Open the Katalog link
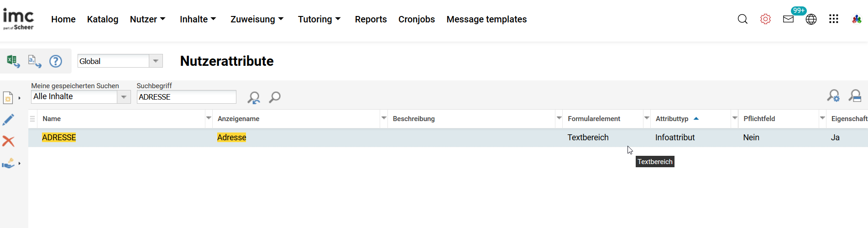Image resolution: width=868 pixels, height=228 pixels. 103,19
